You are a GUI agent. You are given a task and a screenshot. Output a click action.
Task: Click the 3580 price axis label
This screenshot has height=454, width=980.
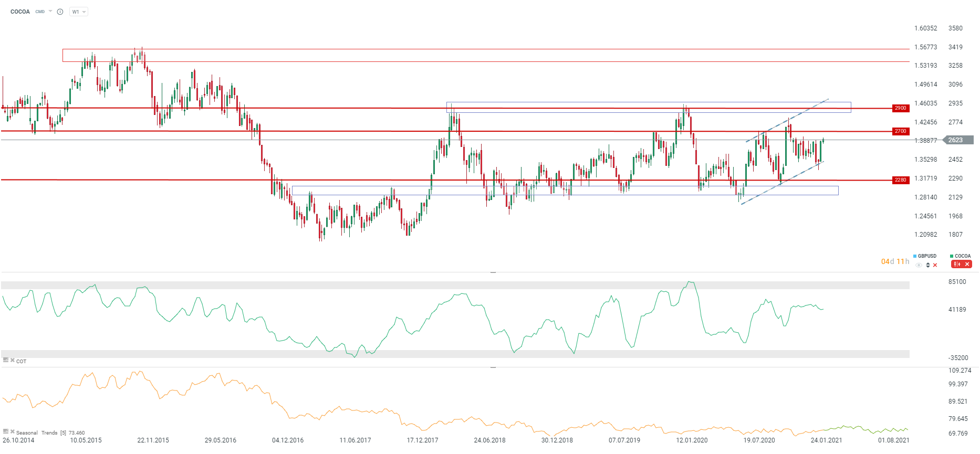(x=955, y=28)
